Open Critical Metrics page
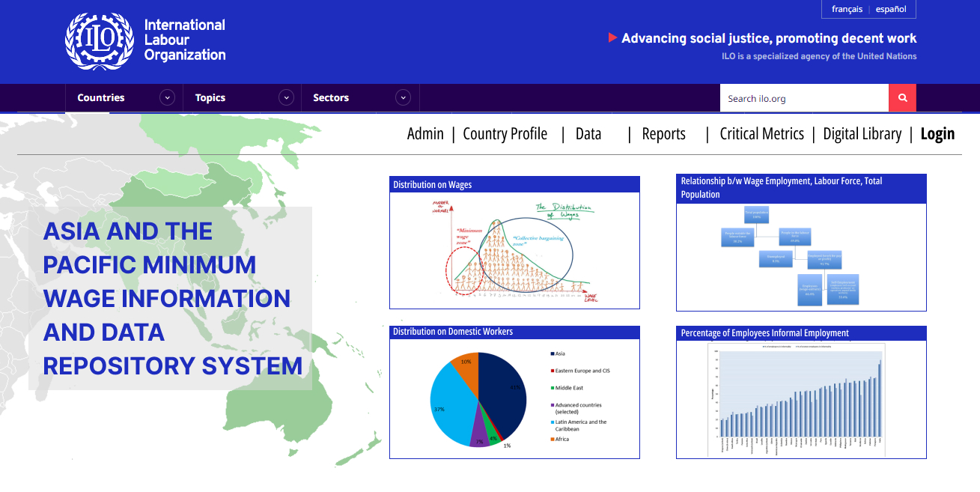The width and height of the screenshot is (980, 492). click(x=761, y=134)
